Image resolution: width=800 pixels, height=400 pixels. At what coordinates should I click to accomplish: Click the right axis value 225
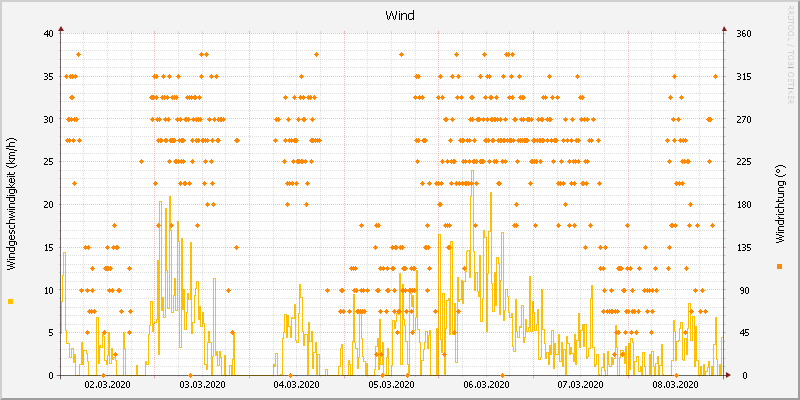744,162
